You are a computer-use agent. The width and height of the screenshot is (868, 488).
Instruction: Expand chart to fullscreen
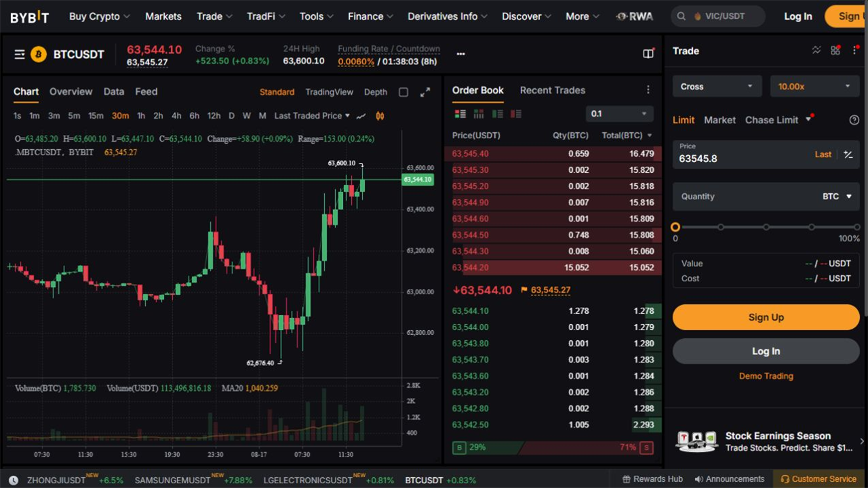(425, 92)
